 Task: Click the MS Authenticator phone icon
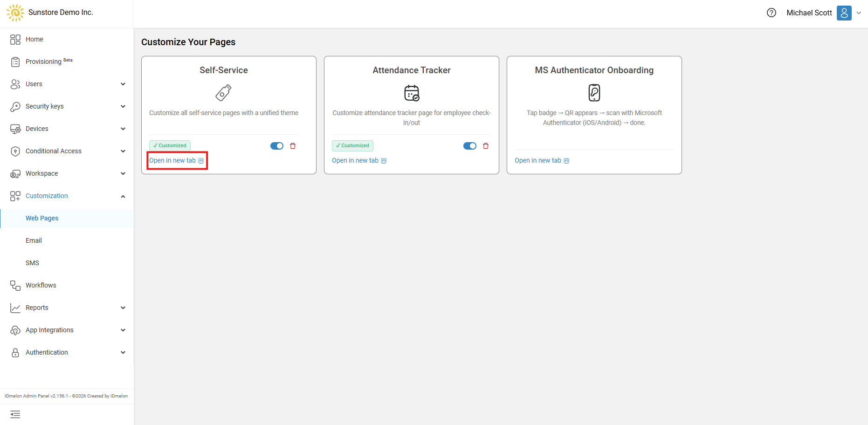tap(594, 93)
